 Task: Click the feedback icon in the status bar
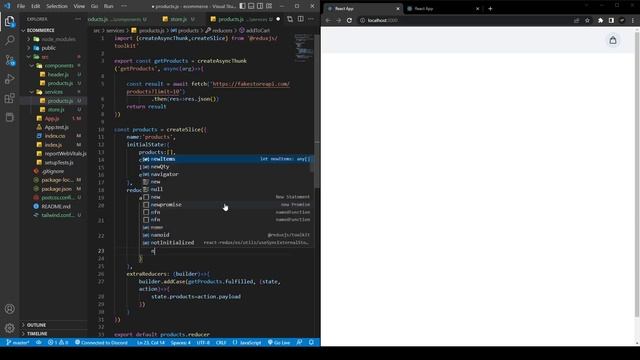300,342
